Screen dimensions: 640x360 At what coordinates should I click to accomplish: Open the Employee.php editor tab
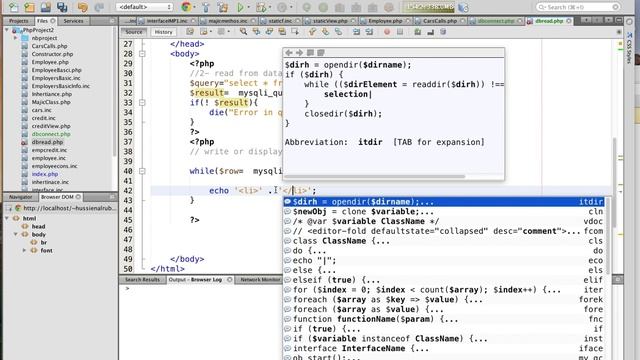(x=385, y=21)
